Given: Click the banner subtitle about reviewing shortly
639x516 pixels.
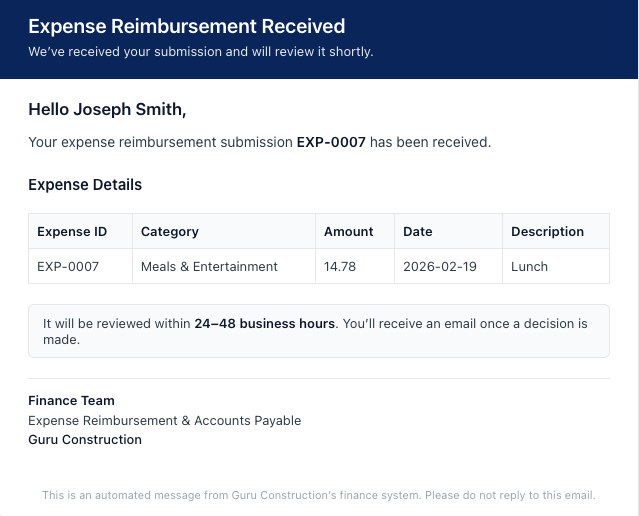Looking at the screenshot, I should 201,52.
